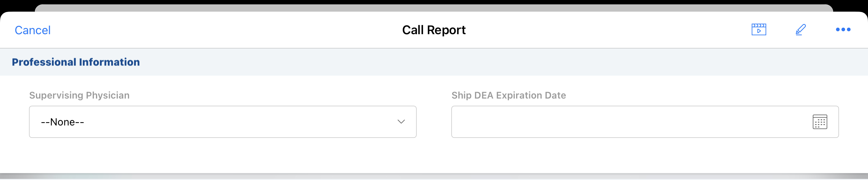This screenshot has height=180, width=868.
Task: Tap the Supervising Physician field label
Action: [x=79, y=95]
